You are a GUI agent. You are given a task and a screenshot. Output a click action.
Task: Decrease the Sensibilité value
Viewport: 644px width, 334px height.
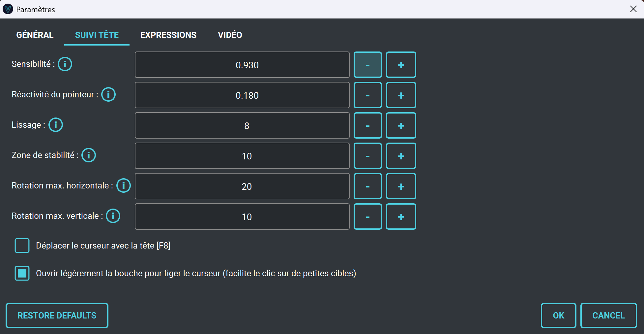coord(367,65)
